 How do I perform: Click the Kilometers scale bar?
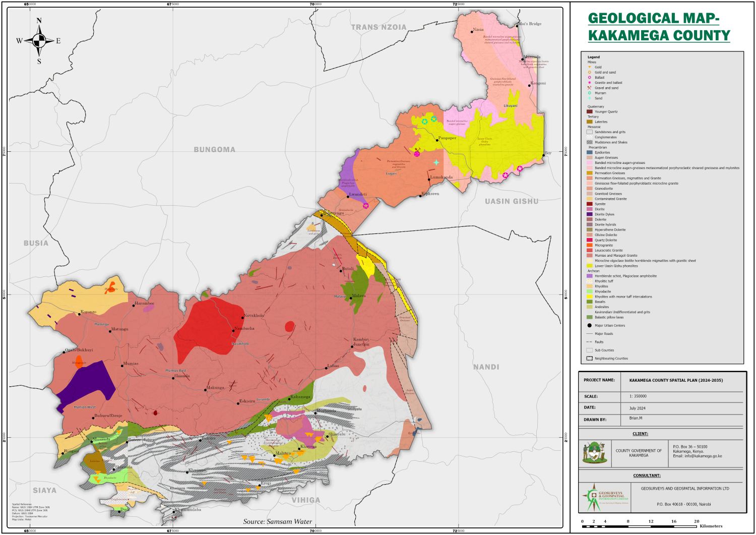[x=651, y=525]
